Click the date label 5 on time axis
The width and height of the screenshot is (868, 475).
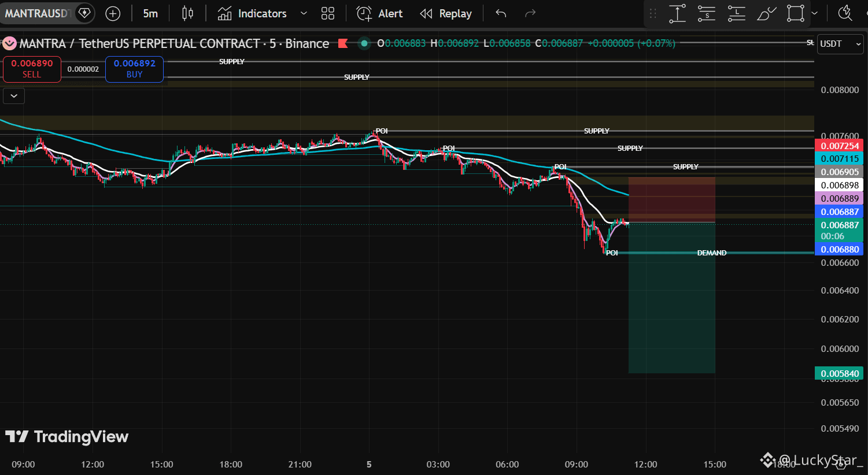point(369,465)
